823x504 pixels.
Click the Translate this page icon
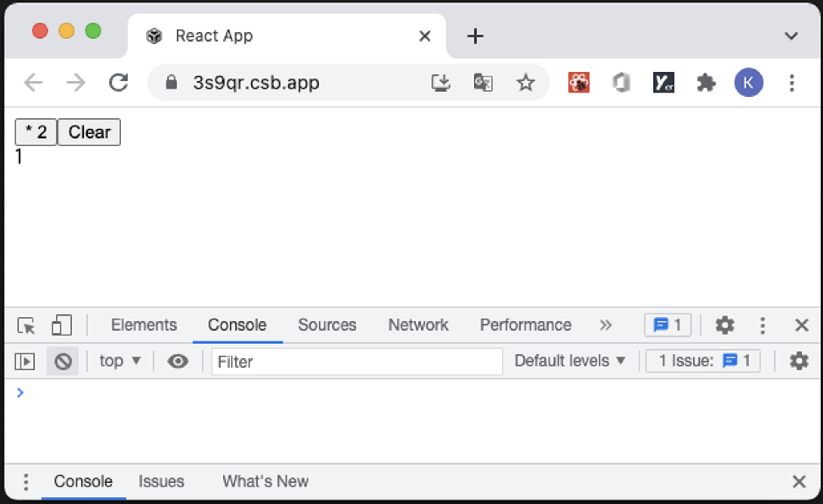(x=483, y=83)
